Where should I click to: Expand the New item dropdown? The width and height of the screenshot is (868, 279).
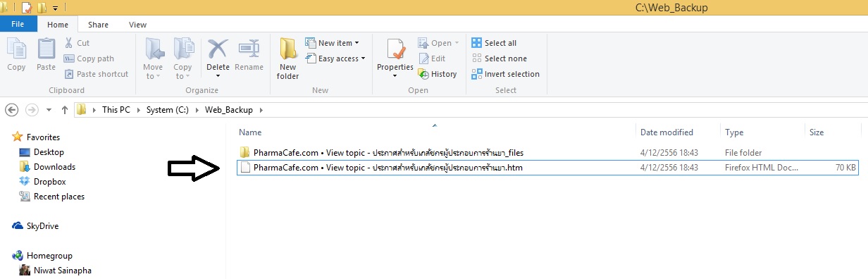coord(332,43)
